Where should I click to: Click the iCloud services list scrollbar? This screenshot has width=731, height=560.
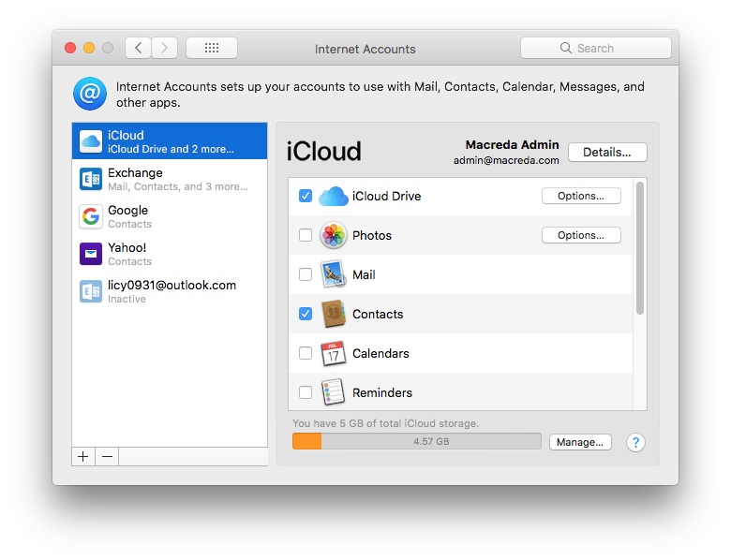640,248
